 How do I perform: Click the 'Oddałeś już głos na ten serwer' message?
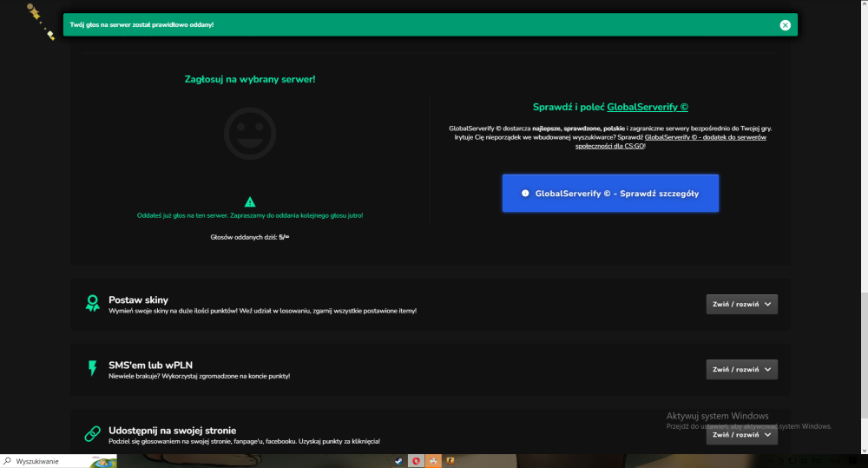(250, 215)
